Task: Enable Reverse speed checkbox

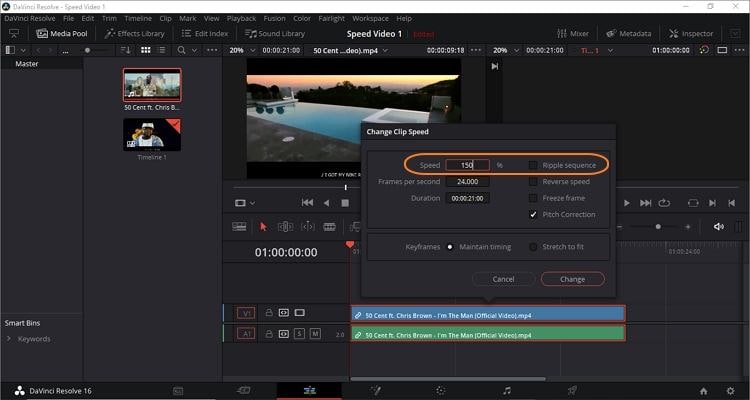Action: (x=533, y=181)
